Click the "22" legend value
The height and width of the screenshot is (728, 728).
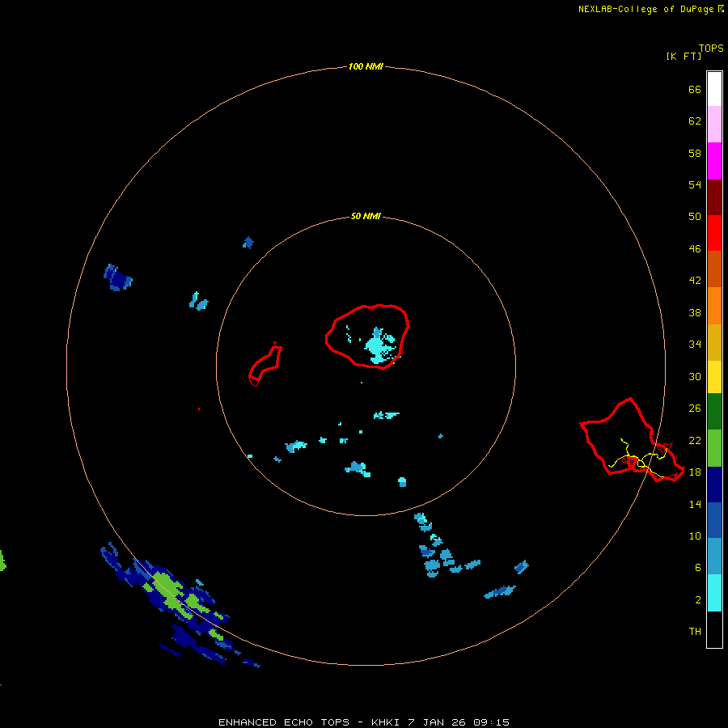pos(695,440)
